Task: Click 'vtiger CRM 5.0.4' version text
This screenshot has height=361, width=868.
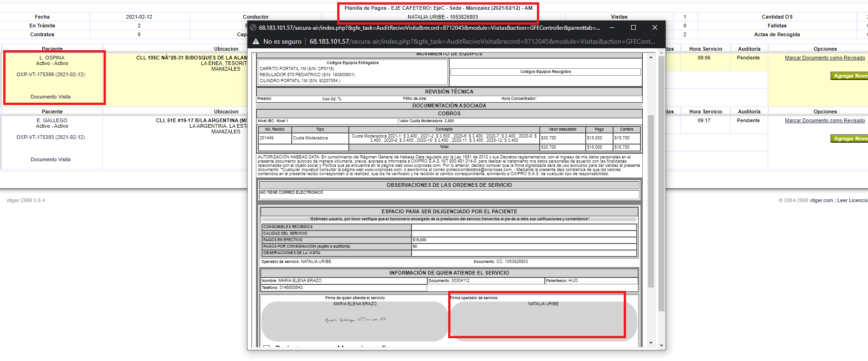Action: [x=26, y=200]
